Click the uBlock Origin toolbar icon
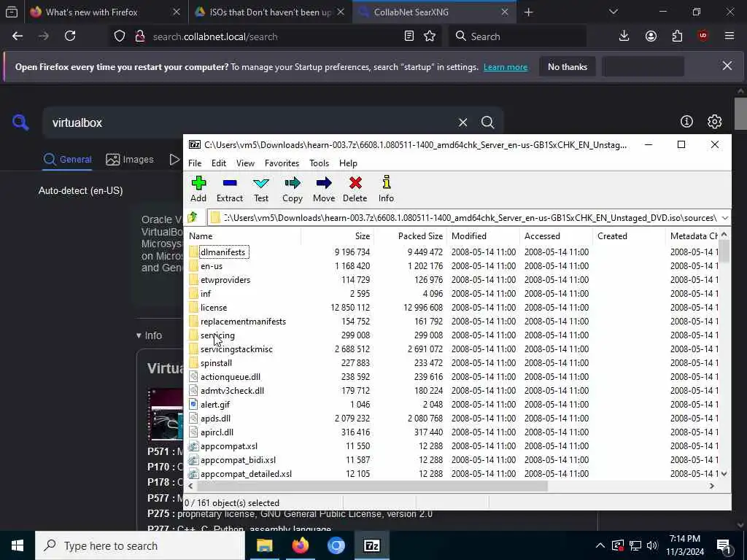Viewport: 747px width, 560px height. click(x=703, y=36)
